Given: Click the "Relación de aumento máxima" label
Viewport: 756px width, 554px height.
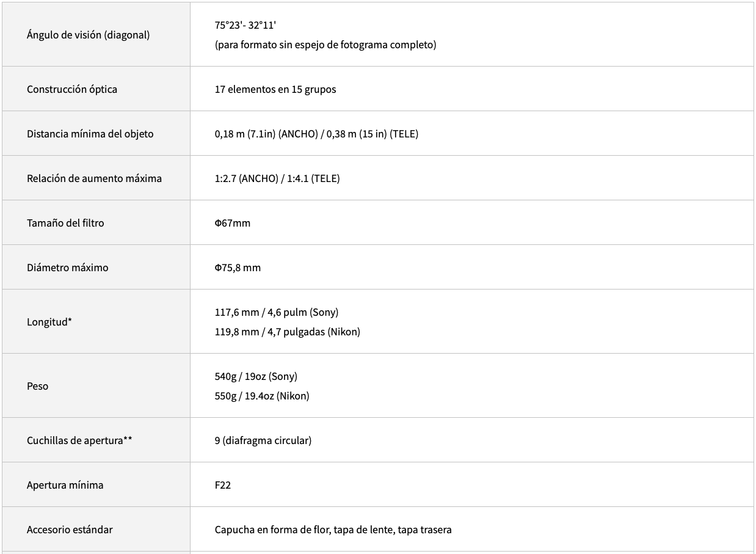Looking at the screenshot, I should pos(94,178).
